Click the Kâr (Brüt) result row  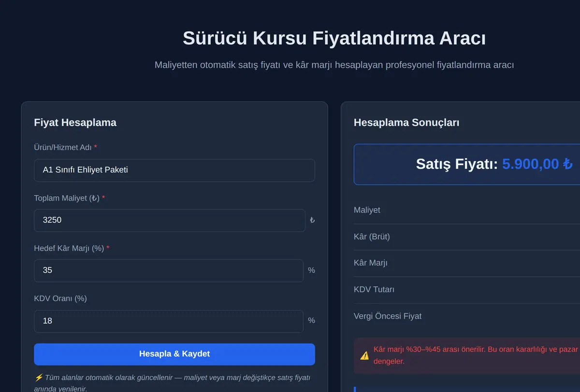(x=467, y=237)
